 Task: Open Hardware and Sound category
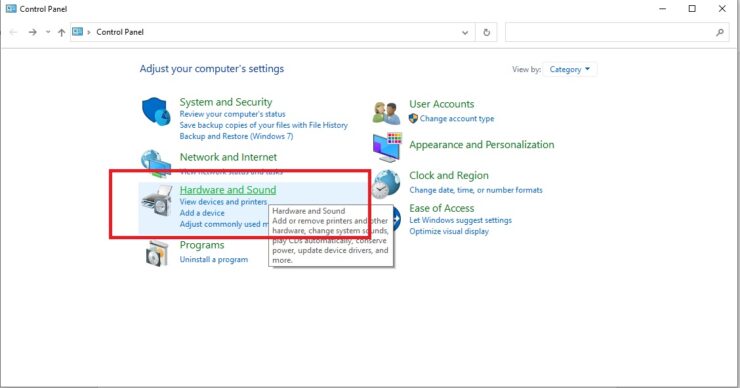click(x=227, y=190)
